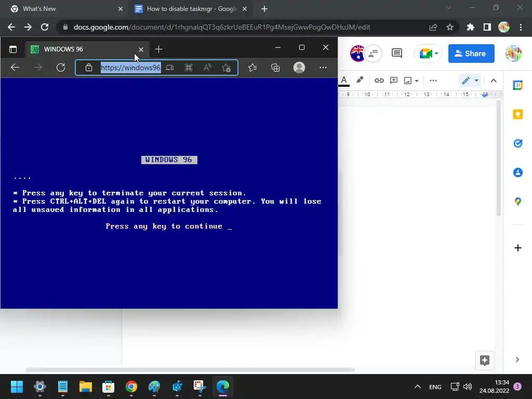Click Chrome back navigation arrow
The image size is (532, 399).
[x=11, y=27]
